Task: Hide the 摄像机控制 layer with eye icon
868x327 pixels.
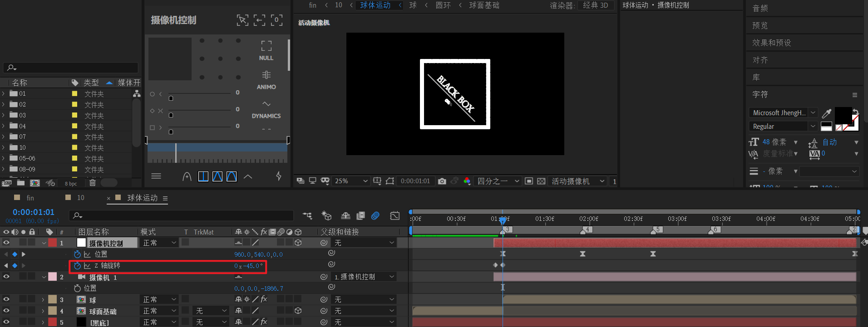Action: [x=6, y=243]
